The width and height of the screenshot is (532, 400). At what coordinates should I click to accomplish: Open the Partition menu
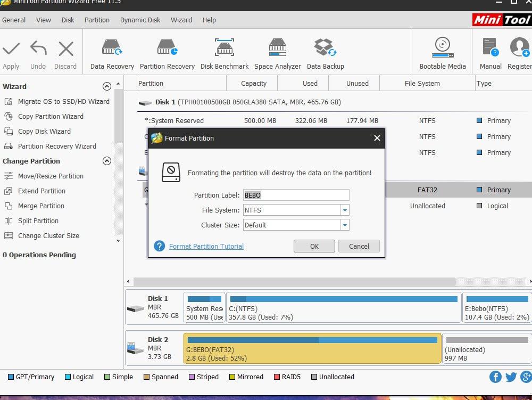[97, 20]
